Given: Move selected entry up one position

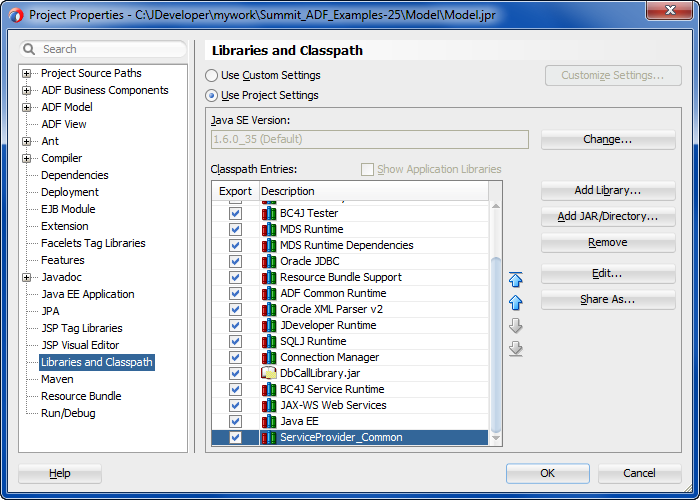Looking at the screenshot, I should (516, 303).
